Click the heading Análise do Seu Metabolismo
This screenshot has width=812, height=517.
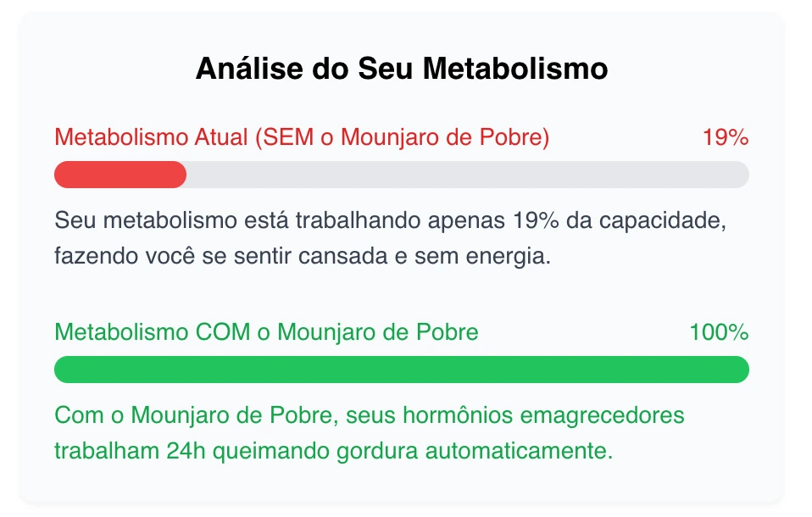[402, 69]
